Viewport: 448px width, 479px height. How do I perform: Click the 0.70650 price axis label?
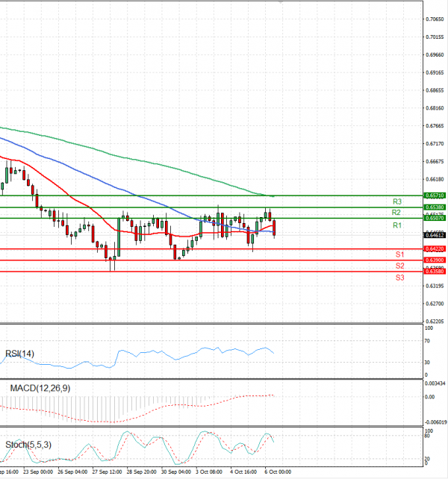click(435, 19)
